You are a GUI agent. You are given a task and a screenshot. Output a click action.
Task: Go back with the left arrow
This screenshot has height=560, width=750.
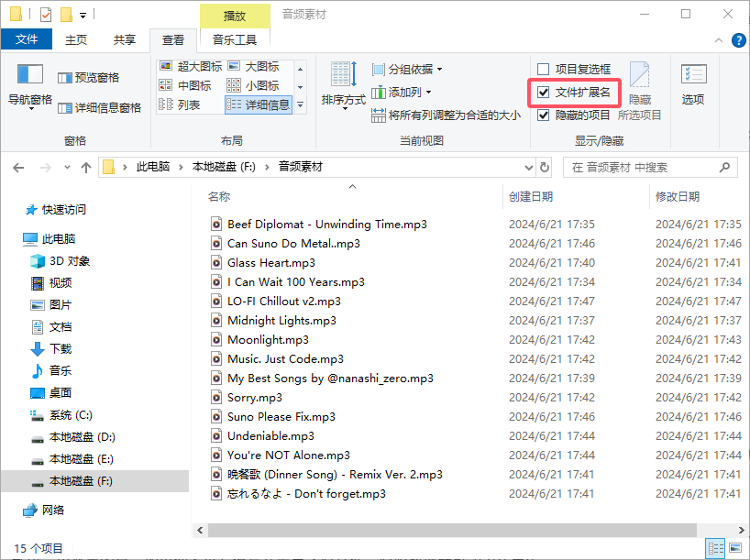(x=18, y=168)
